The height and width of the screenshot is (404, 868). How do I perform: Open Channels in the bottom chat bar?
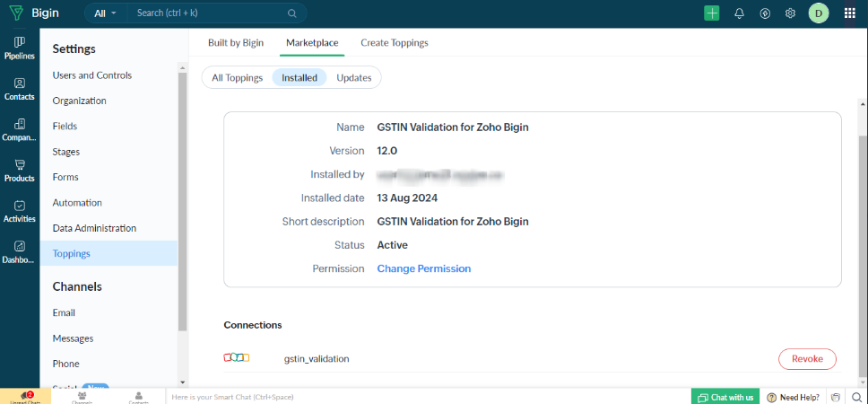tap(82, 397)
